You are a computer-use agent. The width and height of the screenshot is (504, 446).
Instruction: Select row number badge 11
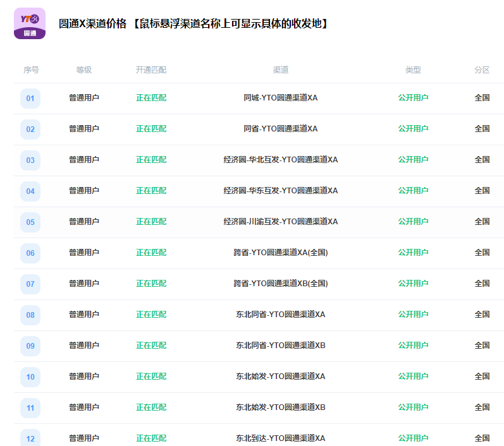[x=30, y=408]
